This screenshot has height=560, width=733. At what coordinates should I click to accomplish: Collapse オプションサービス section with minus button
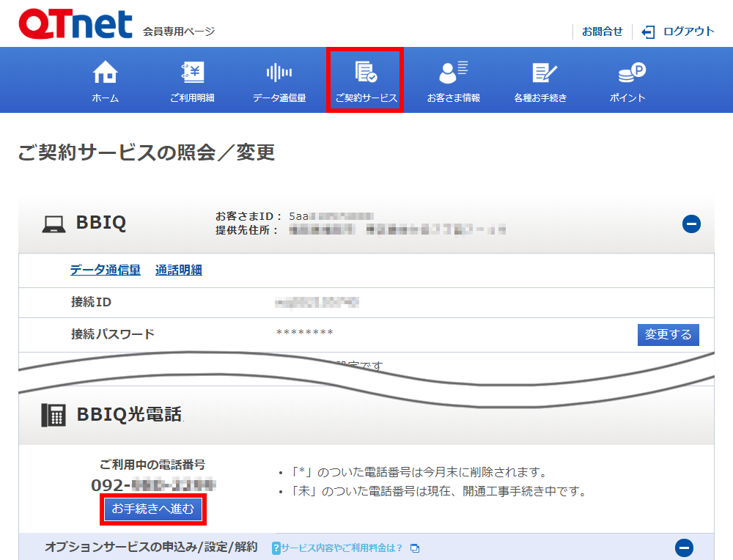tap(684, 548)
